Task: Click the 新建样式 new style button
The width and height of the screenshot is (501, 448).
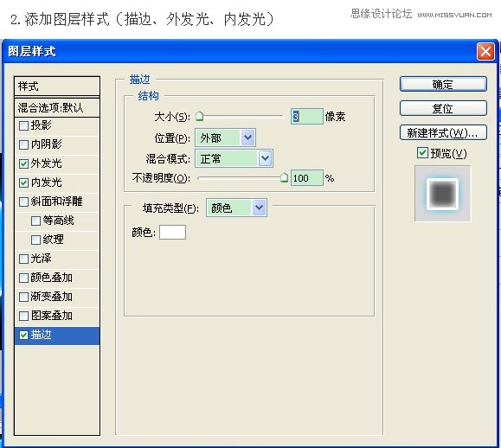Action: point(443,132)
